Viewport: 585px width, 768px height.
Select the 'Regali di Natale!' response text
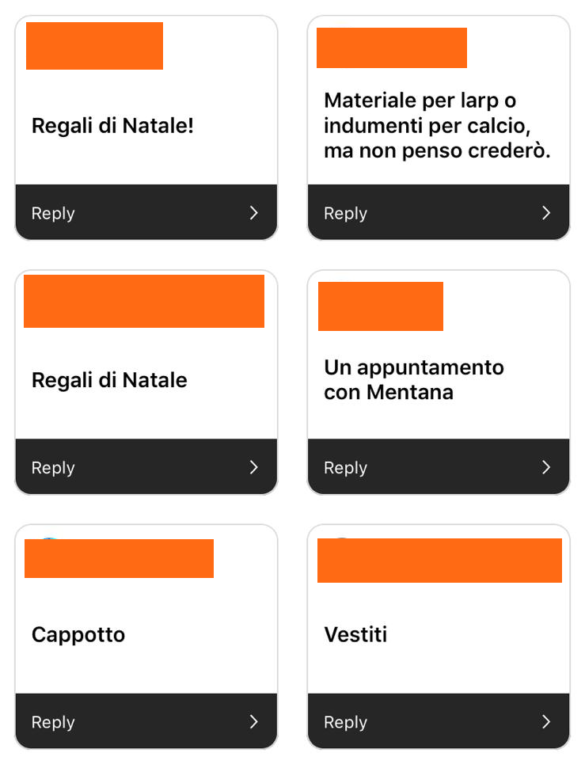(113, 126)
